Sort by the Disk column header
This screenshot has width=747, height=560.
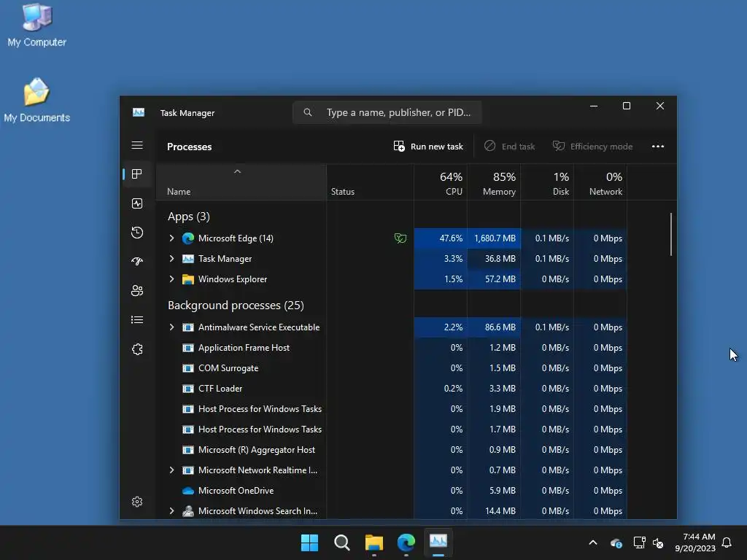[547, 182]
